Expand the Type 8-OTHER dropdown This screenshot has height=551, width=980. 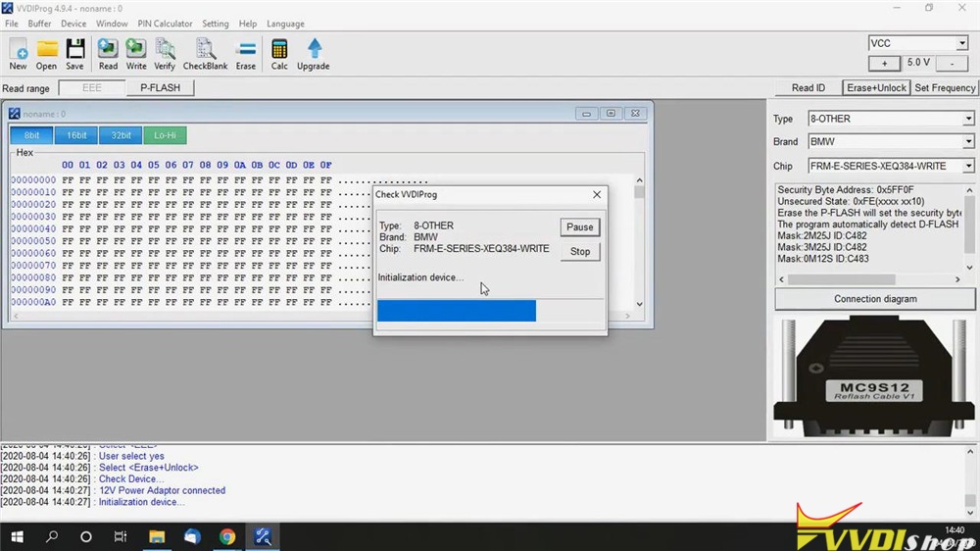(x=968, y=119)
